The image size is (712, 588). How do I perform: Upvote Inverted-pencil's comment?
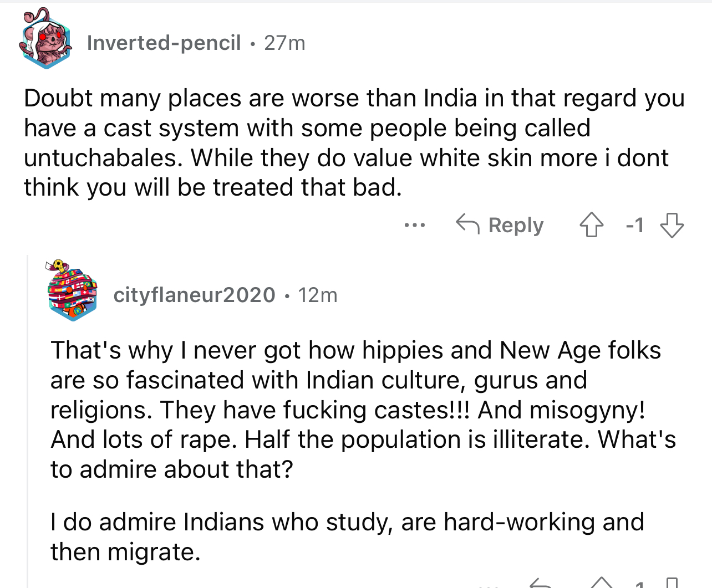click(591, 225)
